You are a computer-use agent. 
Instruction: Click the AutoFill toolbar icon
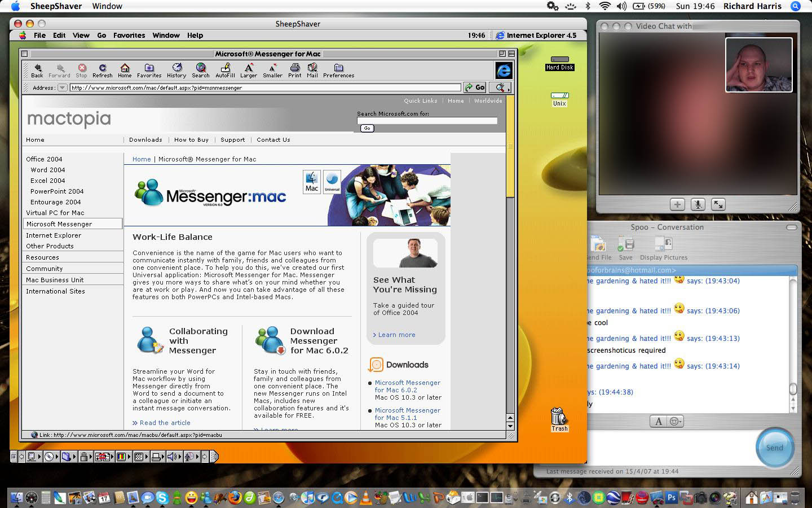225,71
